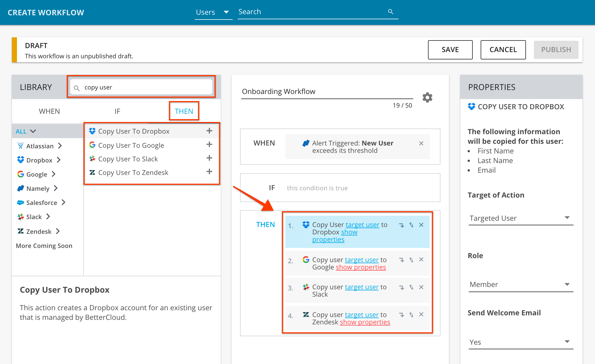Switch to the THEN library tab
This screenshot has height=364, width=595.
[x=184, y=111]
